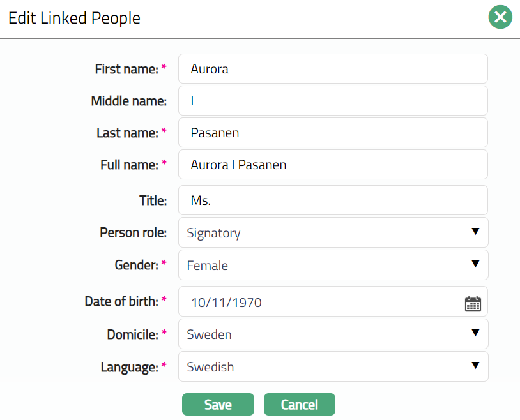Select the Last name field with Pasanen
This screenshot has height=420, width=520.
332,133
